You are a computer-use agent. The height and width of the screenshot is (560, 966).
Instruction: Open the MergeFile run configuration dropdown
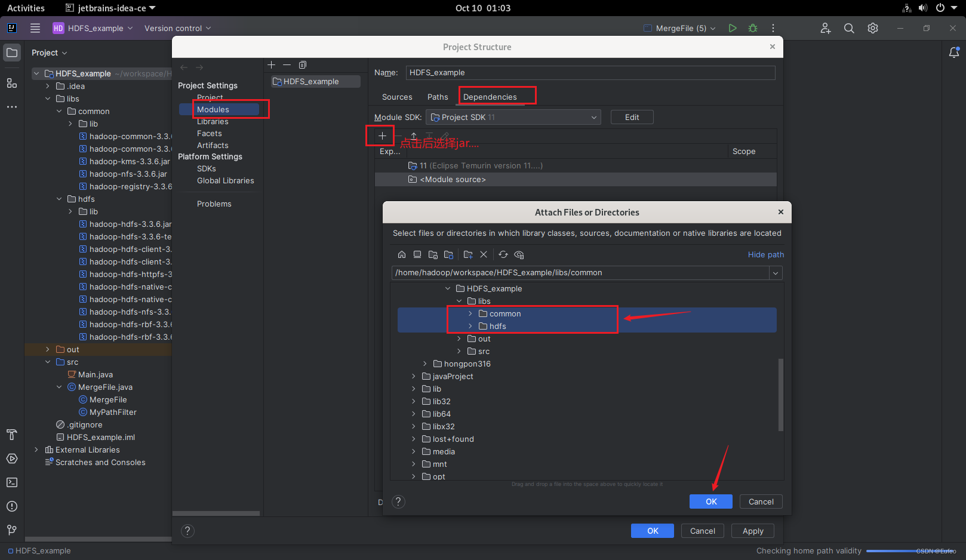pos(679,27)
